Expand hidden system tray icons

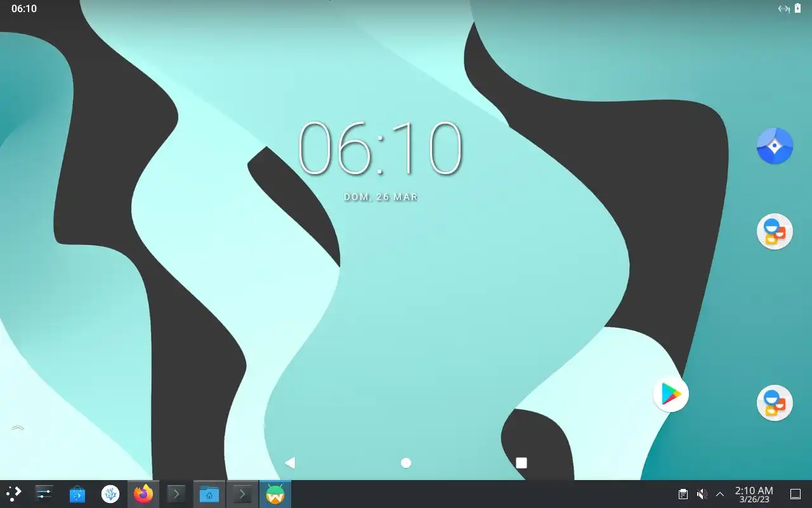coord(720,494)
